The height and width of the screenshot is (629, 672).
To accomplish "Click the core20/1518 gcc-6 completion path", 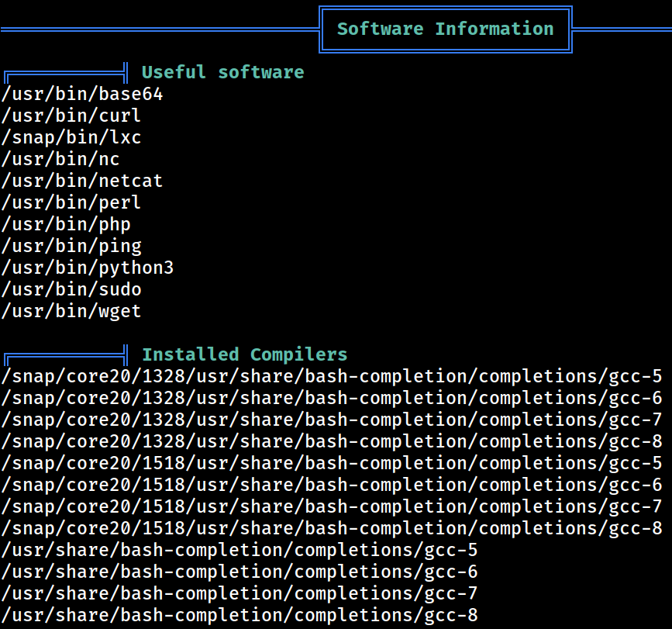I will point(332,485).
